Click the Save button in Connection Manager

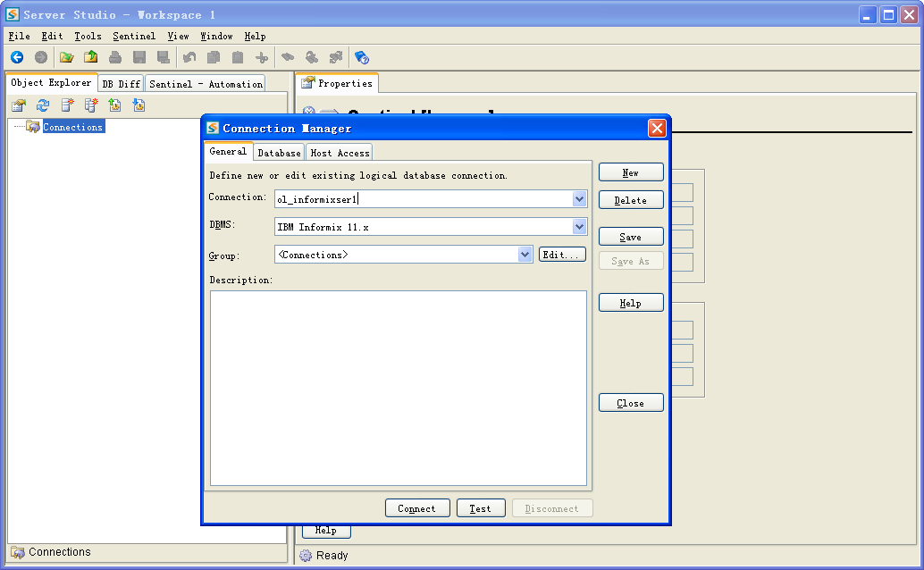point(631,237)
